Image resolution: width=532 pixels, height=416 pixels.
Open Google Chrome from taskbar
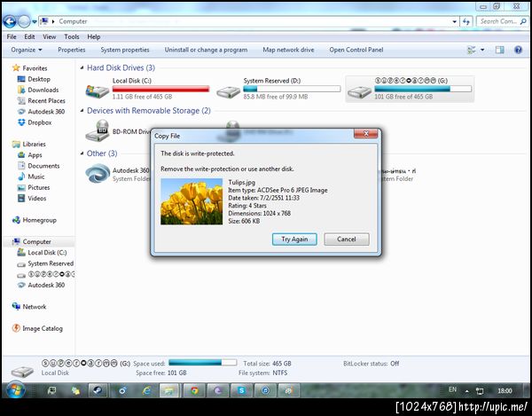pyautogui.click(x=194, y=390)
